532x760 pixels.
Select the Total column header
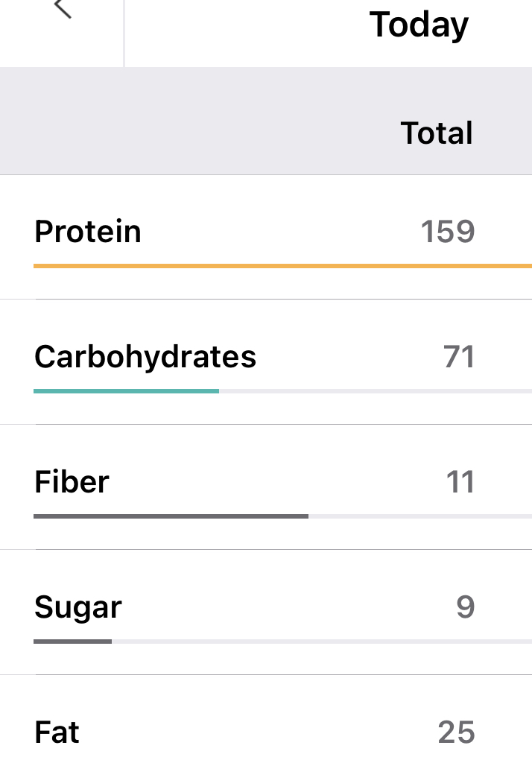[x=437, y=133]
